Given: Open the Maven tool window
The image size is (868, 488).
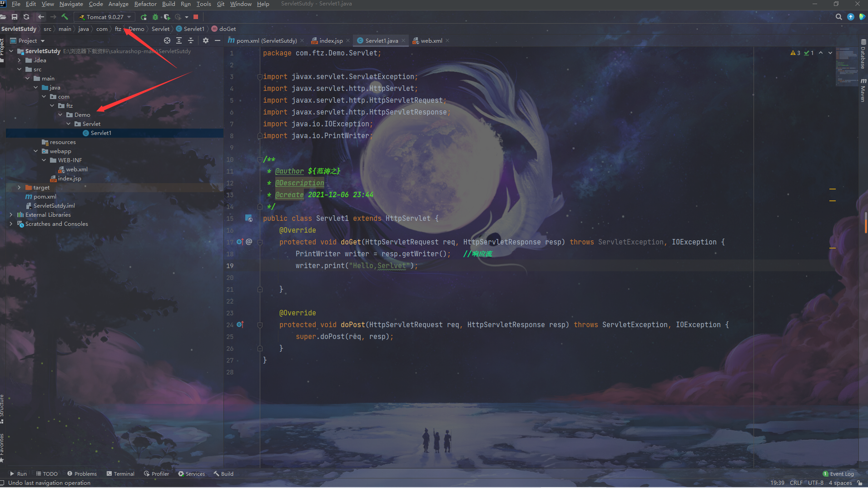Looking at the screenshot, I should tap(863, 90).
